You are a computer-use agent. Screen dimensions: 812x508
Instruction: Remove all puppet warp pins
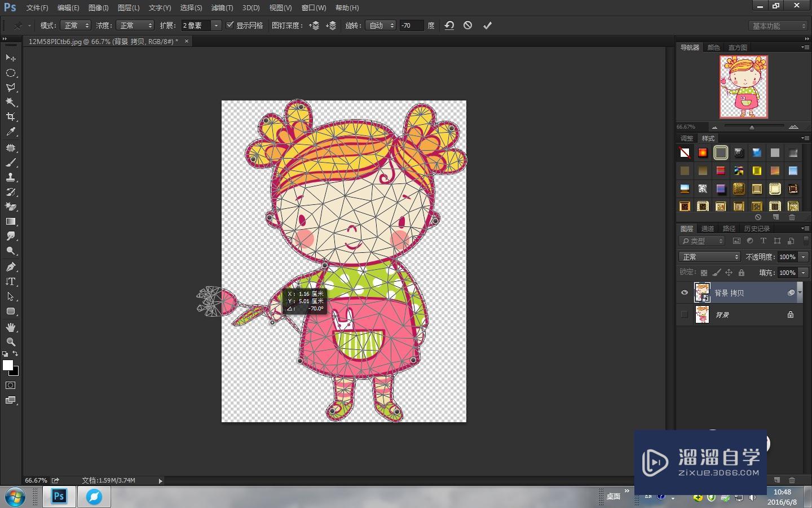tap(449, 25)
